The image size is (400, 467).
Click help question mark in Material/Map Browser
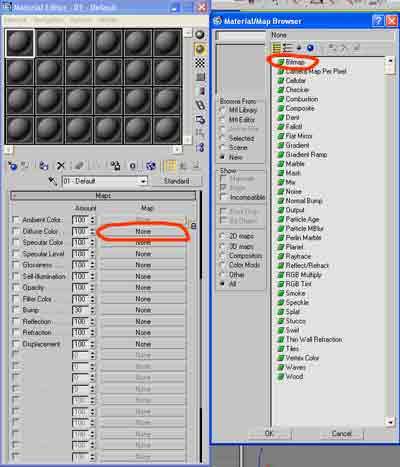point(378,21)
